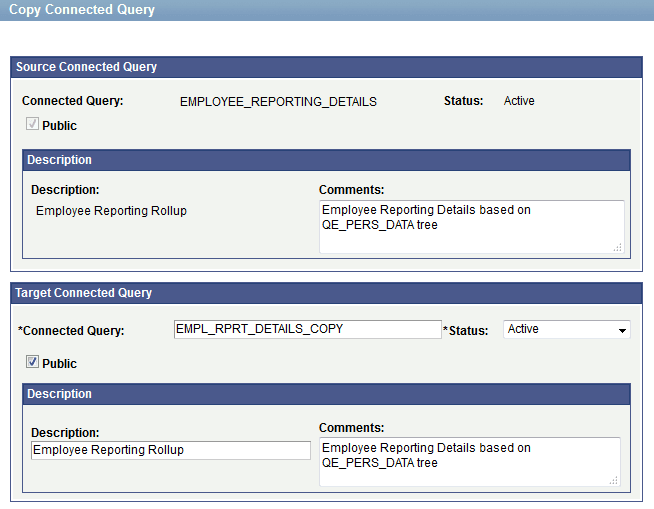The height and width of the screenshot is (509, 654).
Task: Grab the resize handle of target Comments box
Action: point(614,481)
